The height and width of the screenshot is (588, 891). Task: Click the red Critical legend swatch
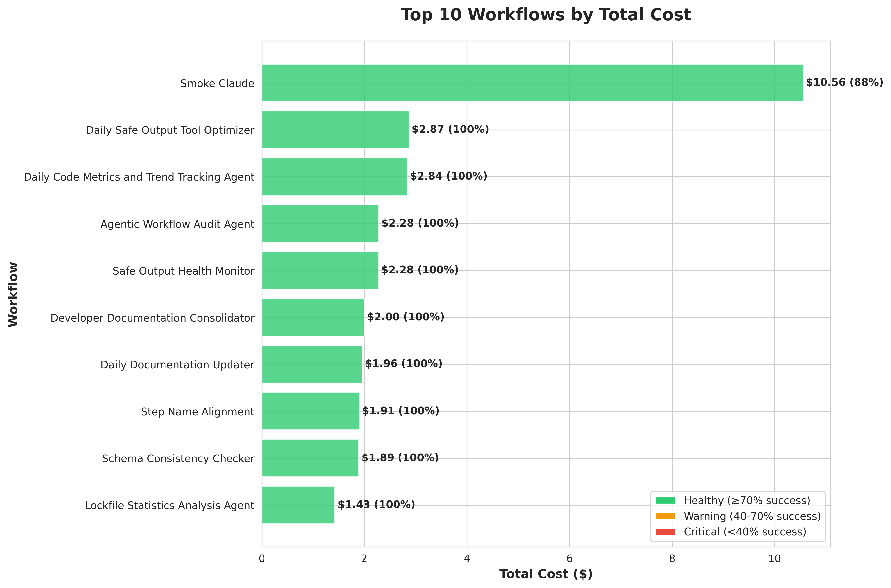665,532
